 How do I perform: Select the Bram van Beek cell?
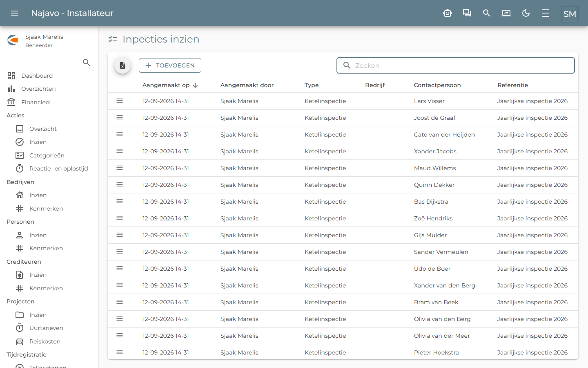436,302
